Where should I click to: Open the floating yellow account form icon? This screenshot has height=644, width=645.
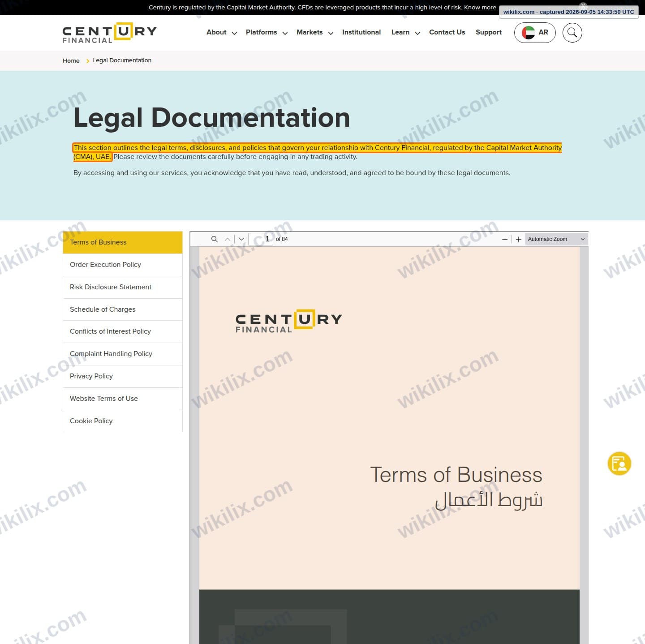tap(619, 464)
